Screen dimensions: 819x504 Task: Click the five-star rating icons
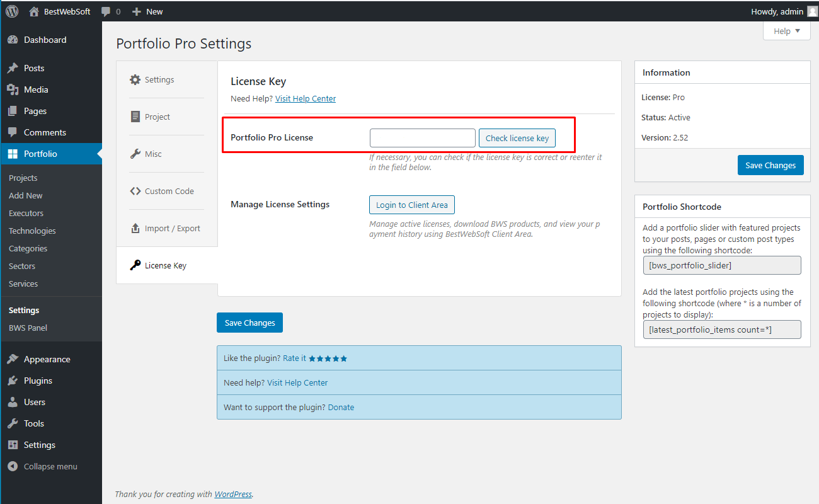[x=328, y=358]
